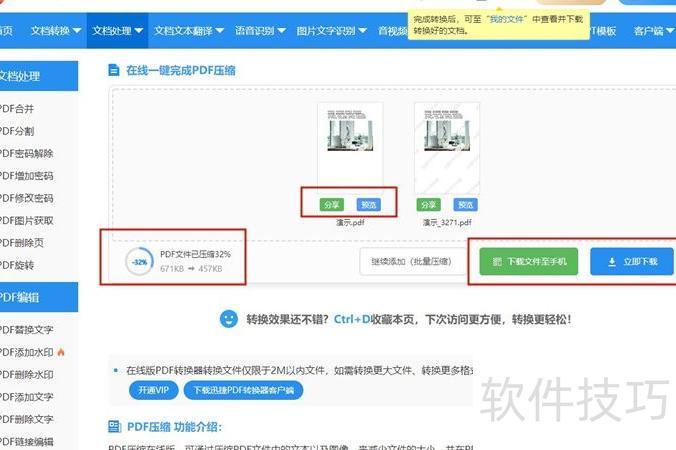This screenshot has width=676, height=450.
Task: Open PDF替换文字 tool
Action: (27, 330)
